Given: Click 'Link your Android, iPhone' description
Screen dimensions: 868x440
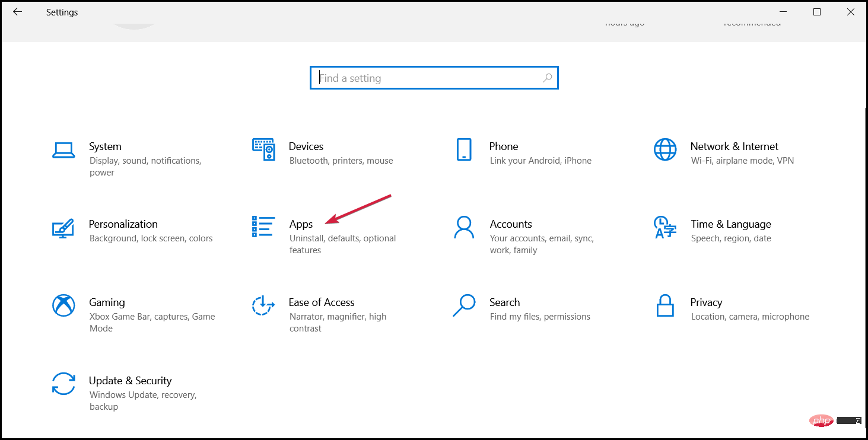Looking at the screenshot, I should [540, 161].
